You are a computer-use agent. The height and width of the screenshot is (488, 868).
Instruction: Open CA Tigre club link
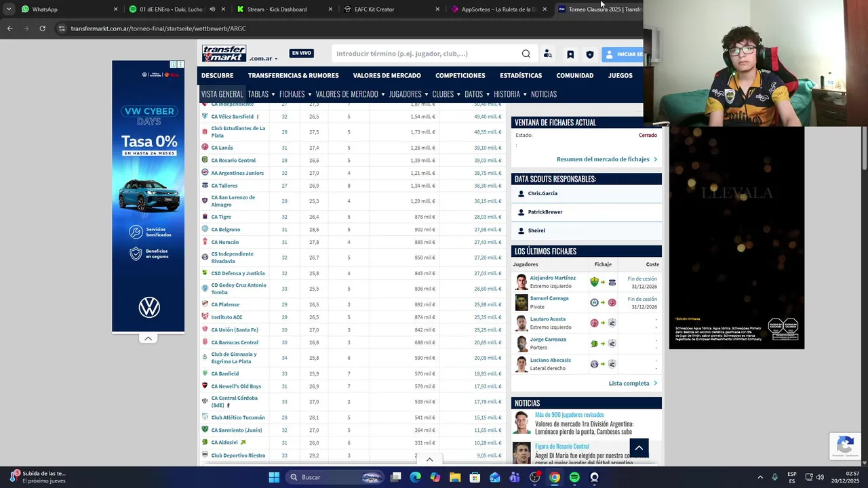[x=221, y=217]
